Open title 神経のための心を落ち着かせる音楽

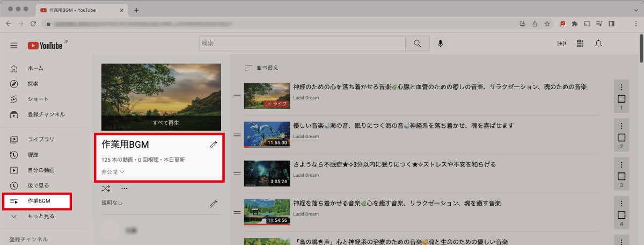[x=440, y=87]
